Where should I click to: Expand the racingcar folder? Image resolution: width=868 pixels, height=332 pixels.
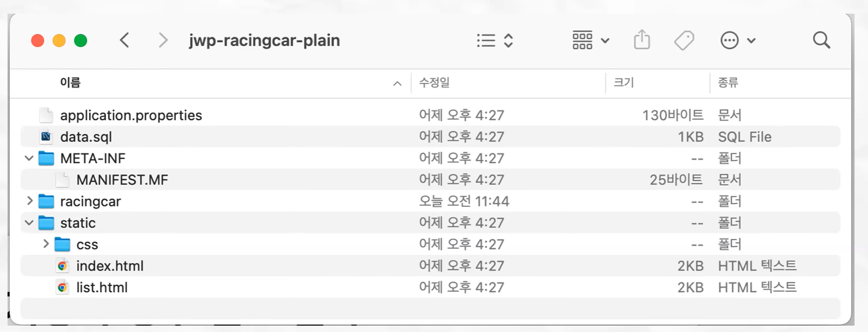coord(30,201)
